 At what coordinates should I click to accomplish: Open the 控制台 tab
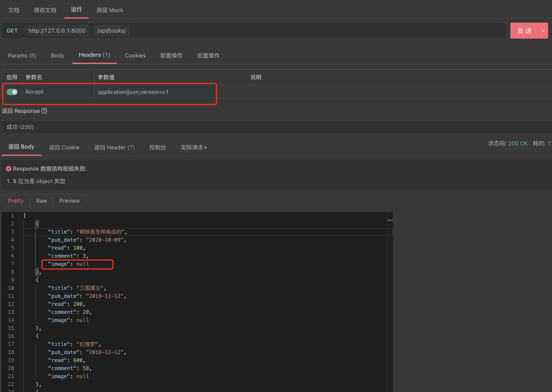(x=158, y=147)
